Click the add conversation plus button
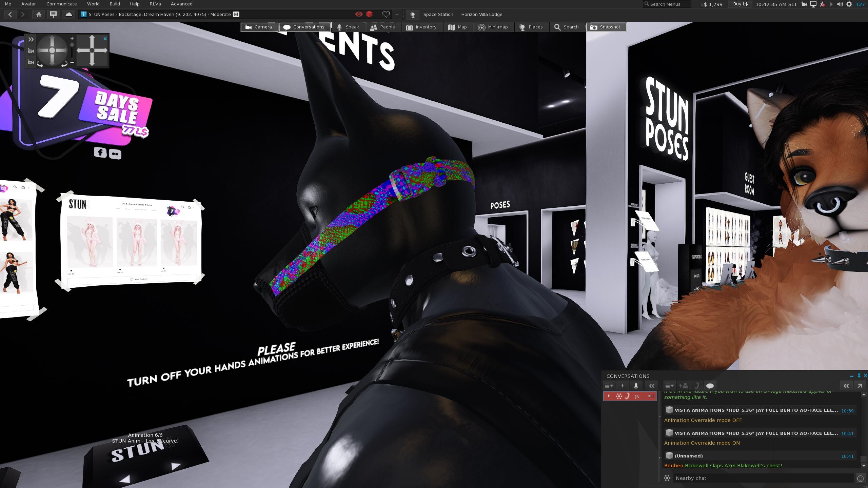The image size is (868, 488). pyautogui.click(x=622, y=386)
